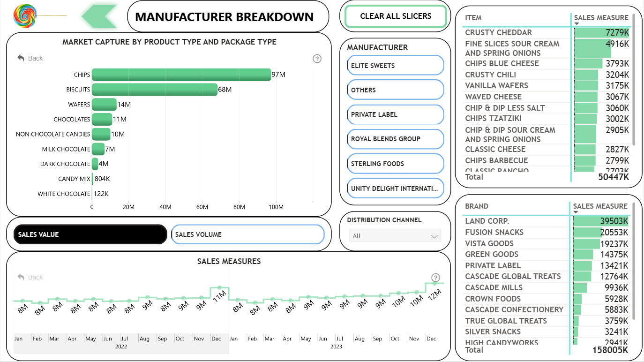This screenshot has width=644, height=362.
Task: Filter by Private Label manufacturer slicer
Action: [x=396, y=114]
